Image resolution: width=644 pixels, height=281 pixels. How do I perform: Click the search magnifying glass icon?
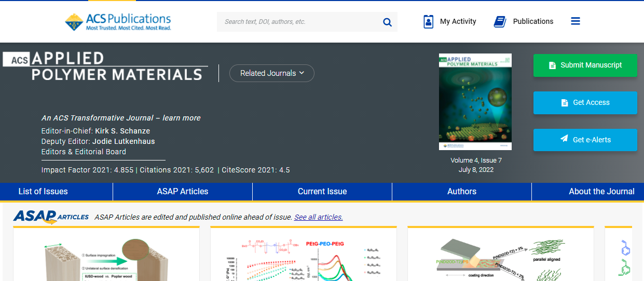click(387, 22)
